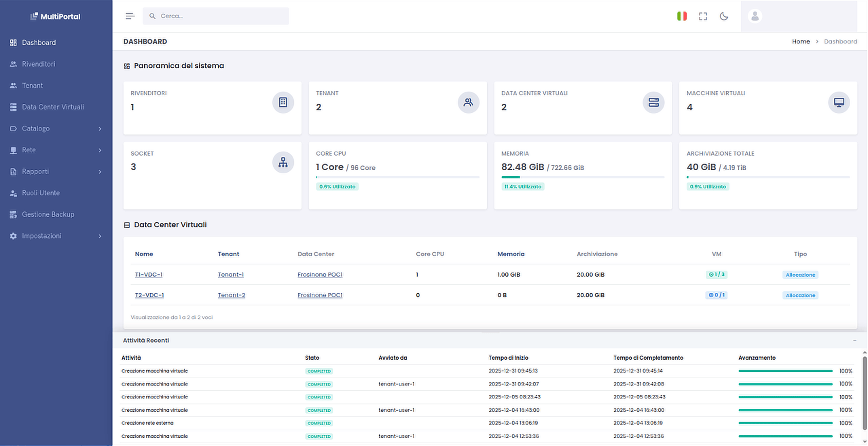Expand the Catalogo menu

click(36, 128)
